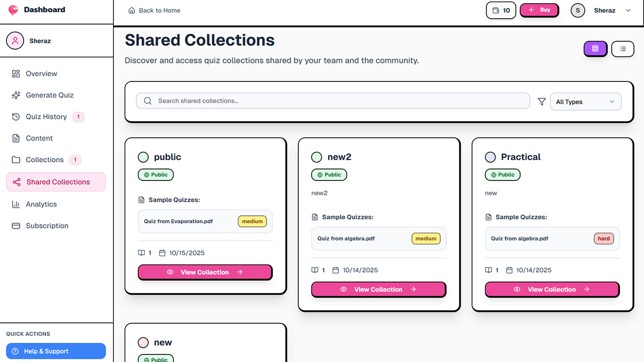Expand the Sheraz account menu chevron

point(628,10)
